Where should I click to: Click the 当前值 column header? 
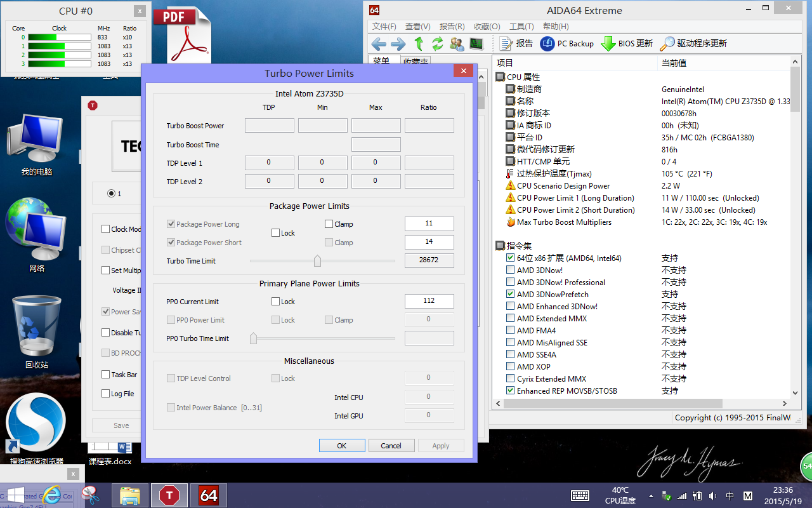click(x=723, y=63)
